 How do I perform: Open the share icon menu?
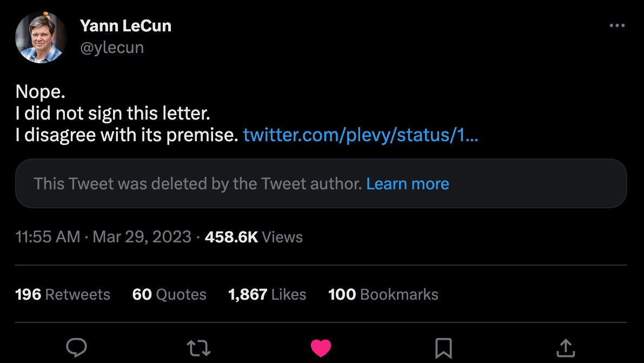coord(565,347)
